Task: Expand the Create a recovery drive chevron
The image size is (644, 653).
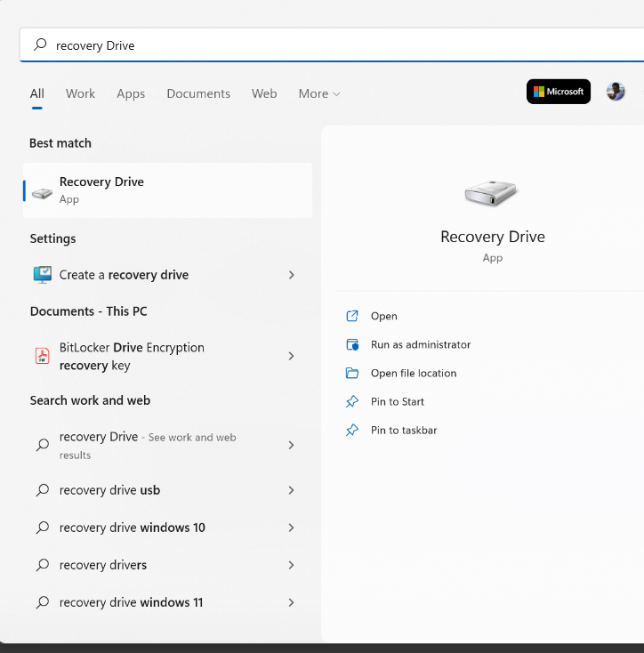Action: coord(292,275)
